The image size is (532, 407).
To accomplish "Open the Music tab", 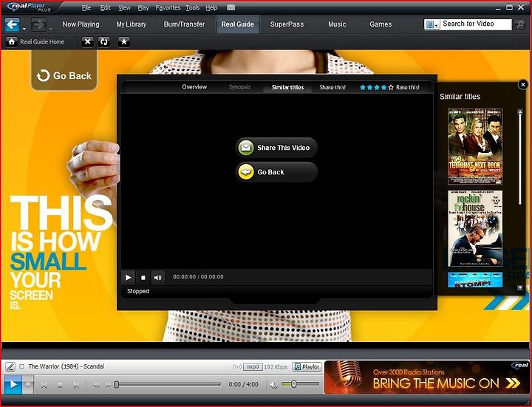I will [x=337, y=24].
